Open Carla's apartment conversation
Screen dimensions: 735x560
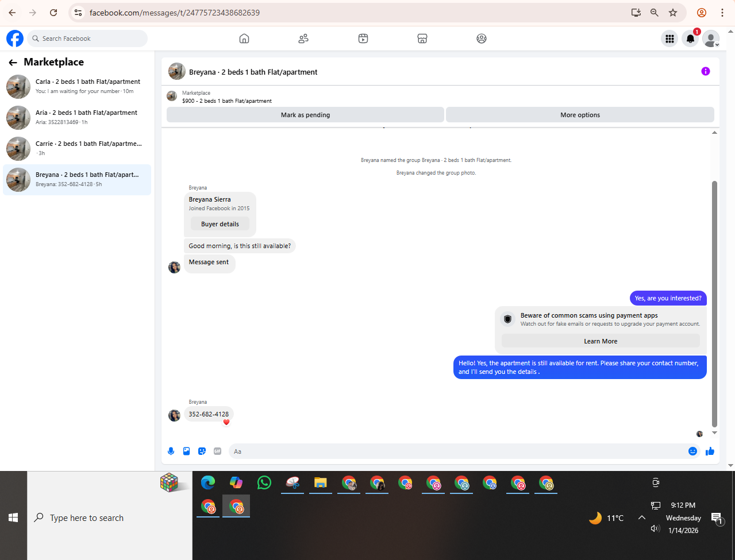77,87
